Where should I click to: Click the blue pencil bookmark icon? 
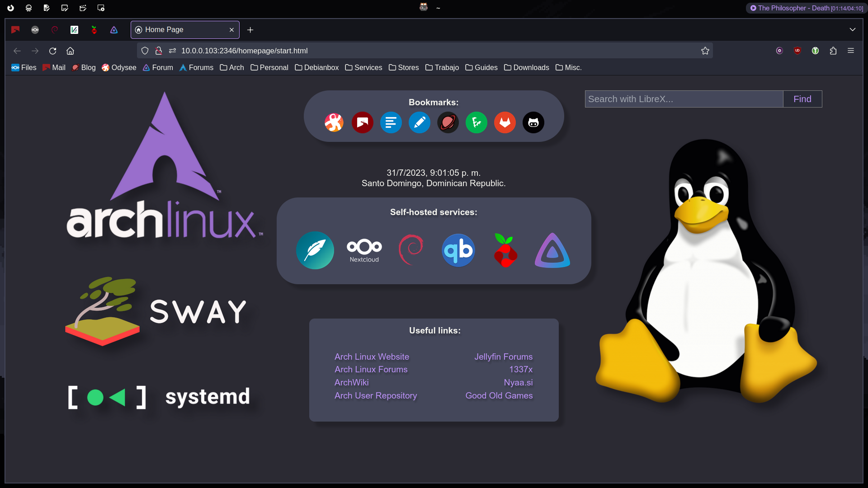420,122
